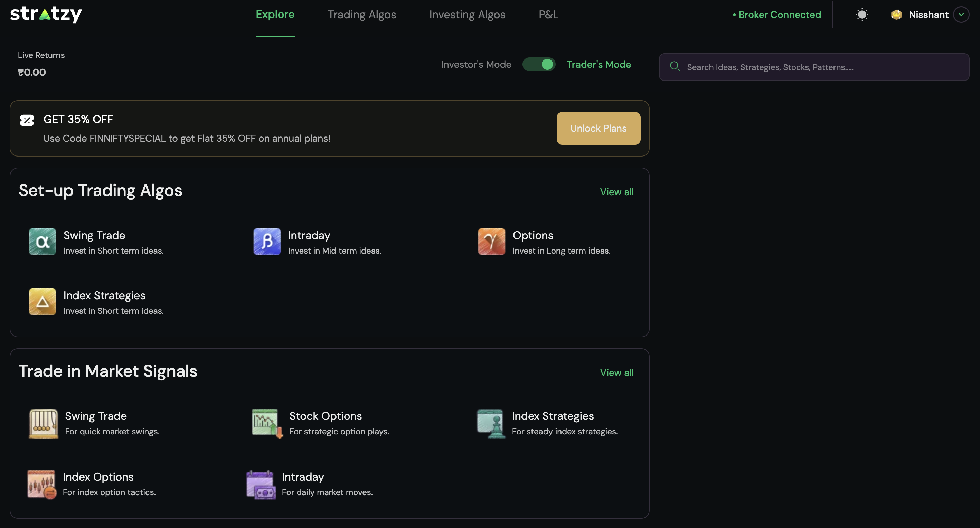The height and width of the screenshot is (528, 980).
Task: Check Broker Connected status link
Action: 776,15
